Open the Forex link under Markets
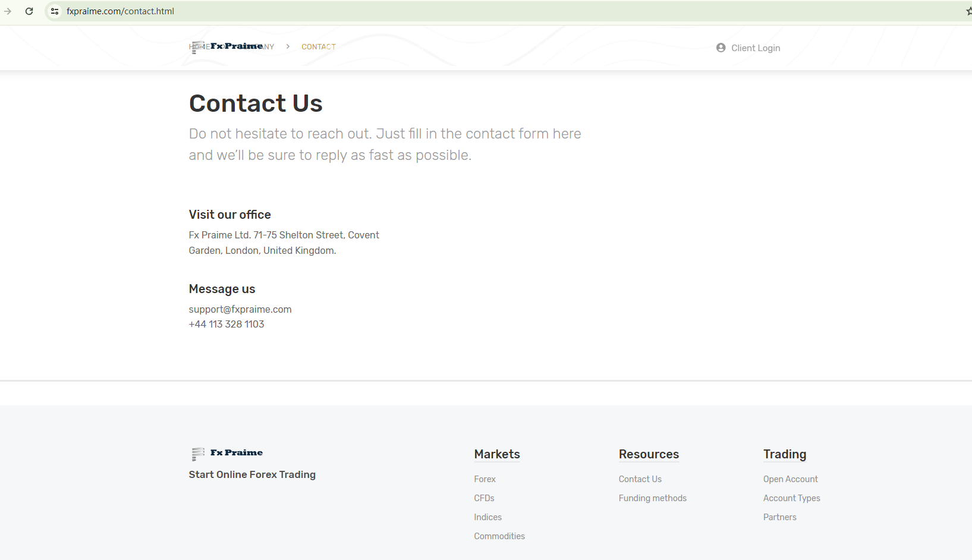The width and height of the screenshot is (972, 560). (x=485, y=479)
